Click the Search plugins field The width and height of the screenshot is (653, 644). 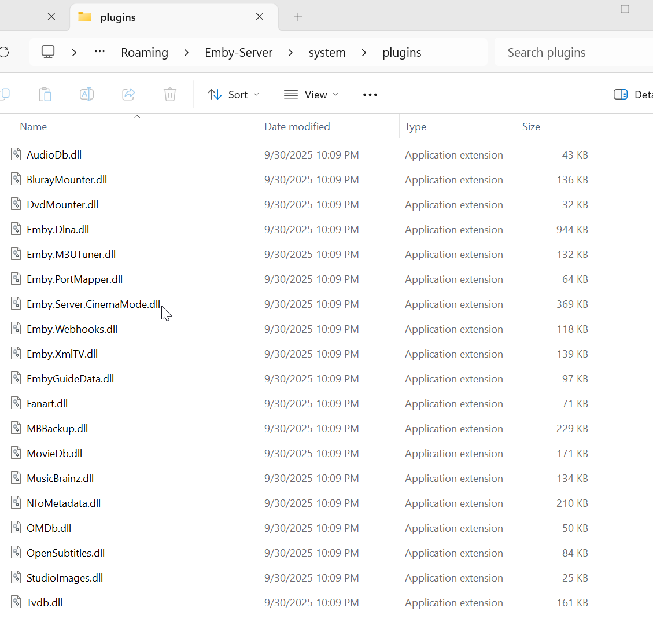coord(573,53)
